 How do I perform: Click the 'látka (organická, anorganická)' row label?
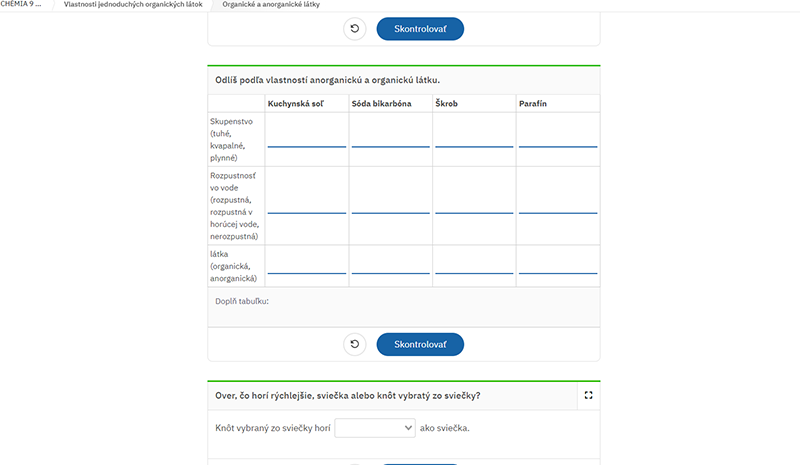234,266
